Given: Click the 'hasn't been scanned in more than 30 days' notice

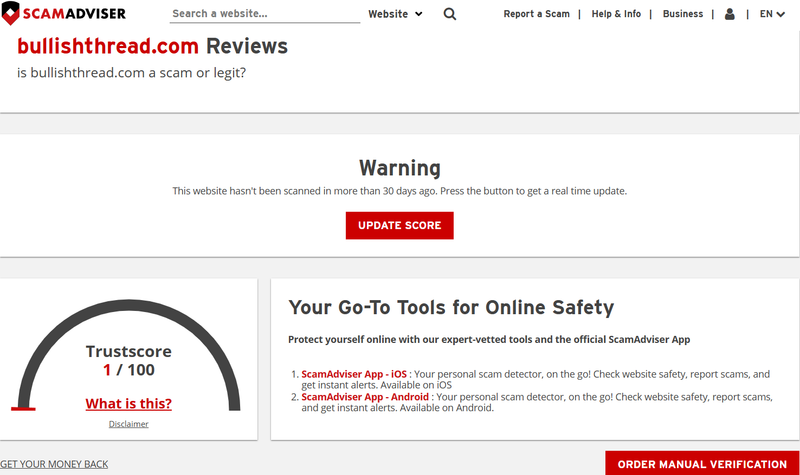Looking at the screenshot, I should 399,191.
